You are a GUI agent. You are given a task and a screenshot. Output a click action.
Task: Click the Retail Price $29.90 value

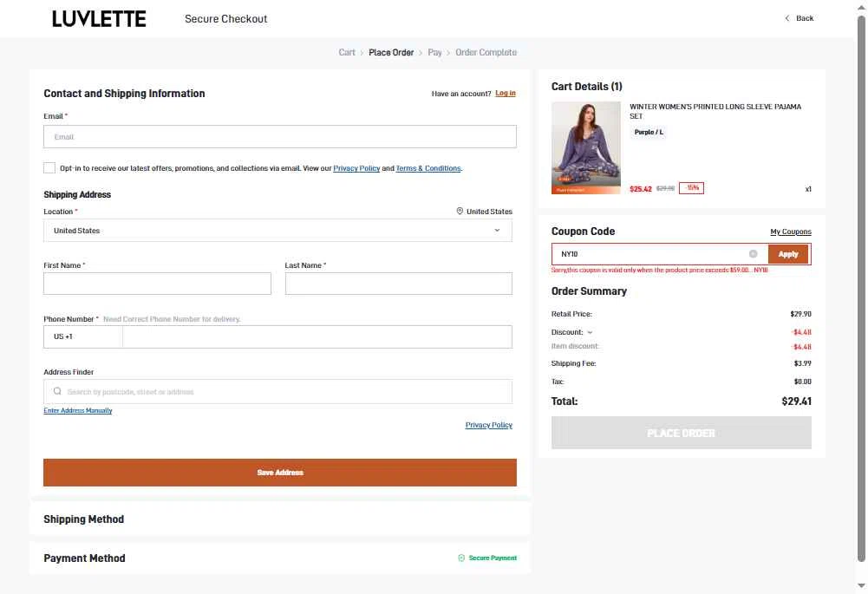point(801,314)
